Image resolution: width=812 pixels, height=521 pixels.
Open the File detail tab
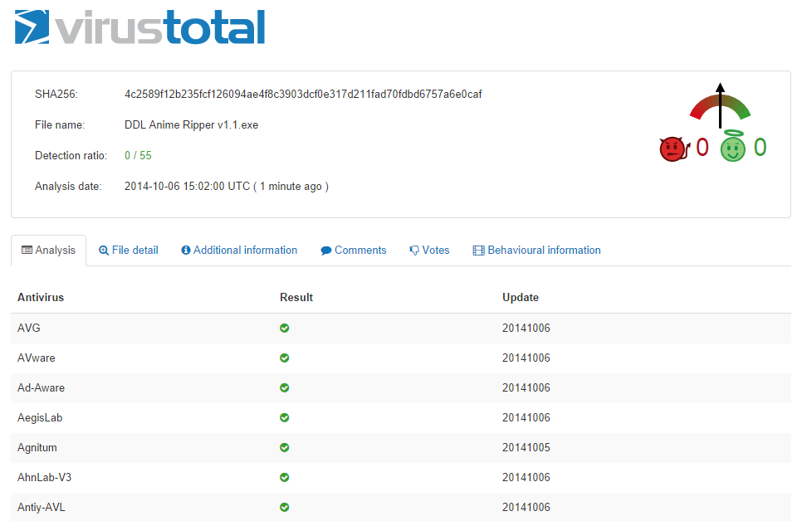pos(129,251)
